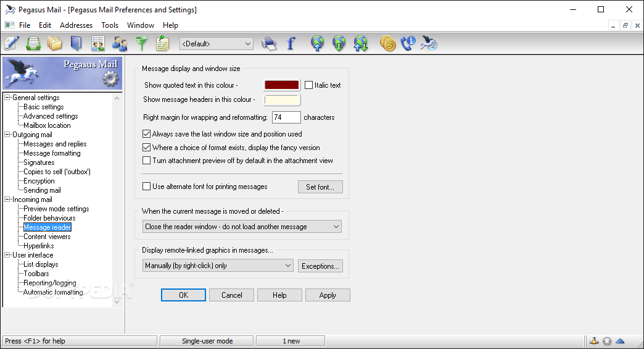Click the blue letter f font icon
644x349 pixels.
pos(291,43)
